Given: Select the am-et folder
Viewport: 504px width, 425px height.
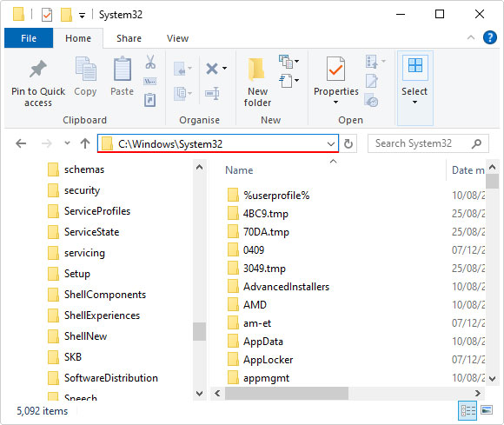Looking at the screenshot, I should [x=249, y=323].
